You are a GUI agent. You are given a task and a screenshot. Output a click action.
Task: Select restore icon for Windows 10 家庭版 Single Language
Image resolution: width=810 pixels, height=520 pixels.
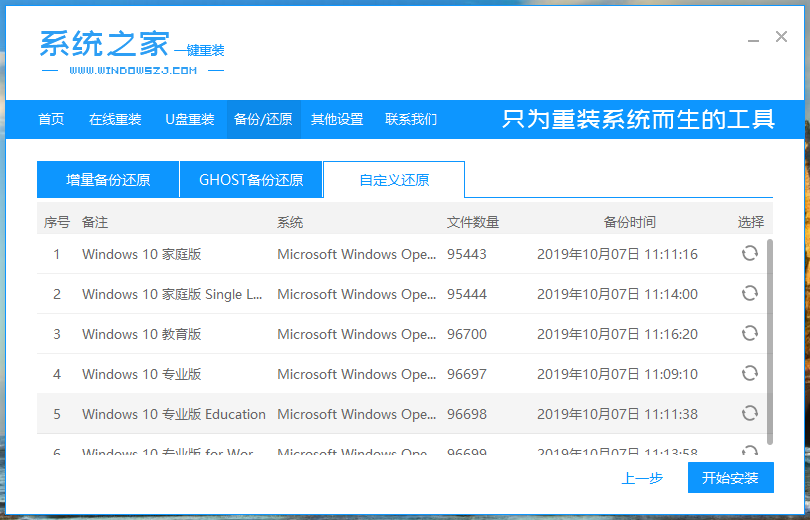pos(749,294)
